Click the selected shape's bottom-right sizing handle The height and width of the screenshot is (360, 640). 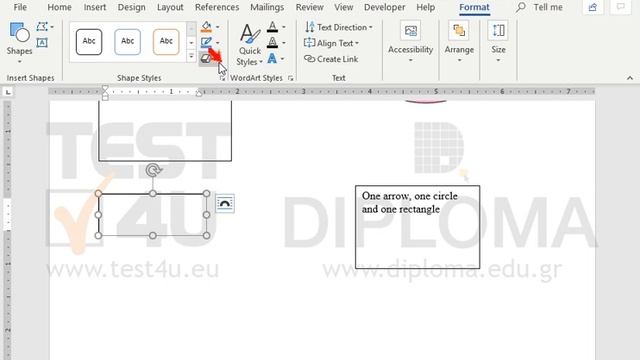pyautogui.click(x=206, y=236)
